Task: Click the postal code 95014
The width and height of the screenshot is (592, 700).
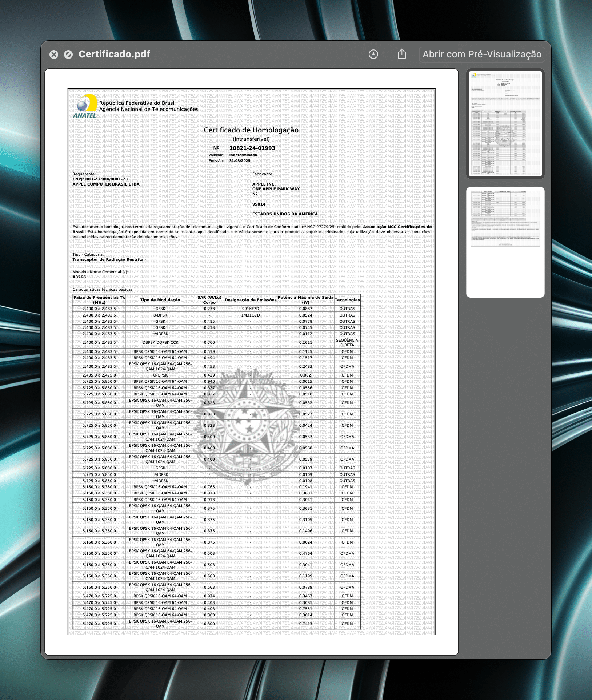Action: (259, 204)
